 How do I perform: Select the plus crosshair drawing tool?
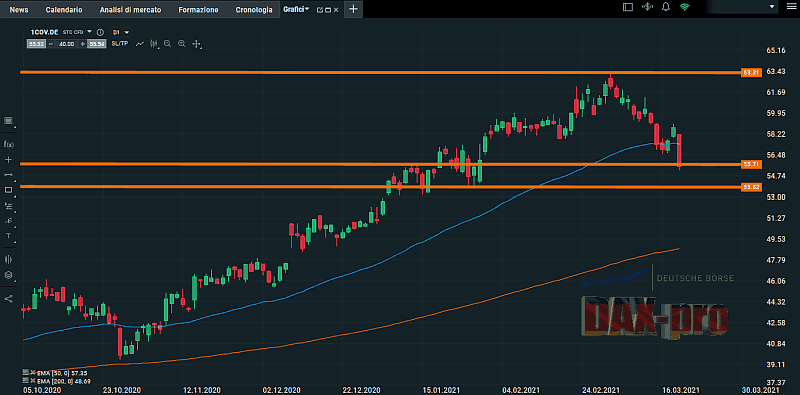tap(8, 160)
